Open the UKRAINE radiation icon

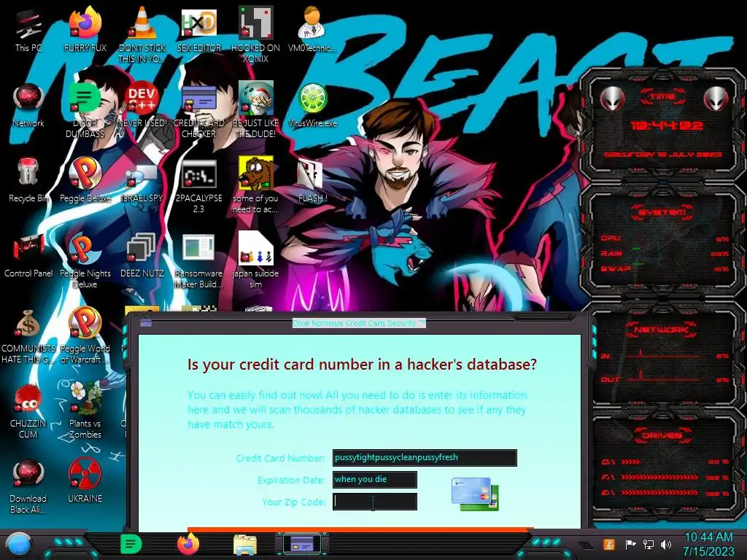[85, 481]
